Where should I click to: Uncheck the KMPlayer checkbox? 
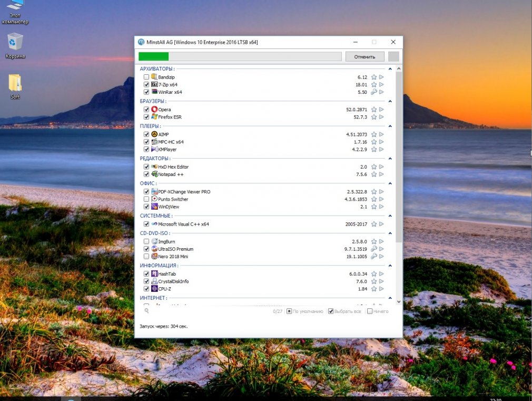click(146, 150)
